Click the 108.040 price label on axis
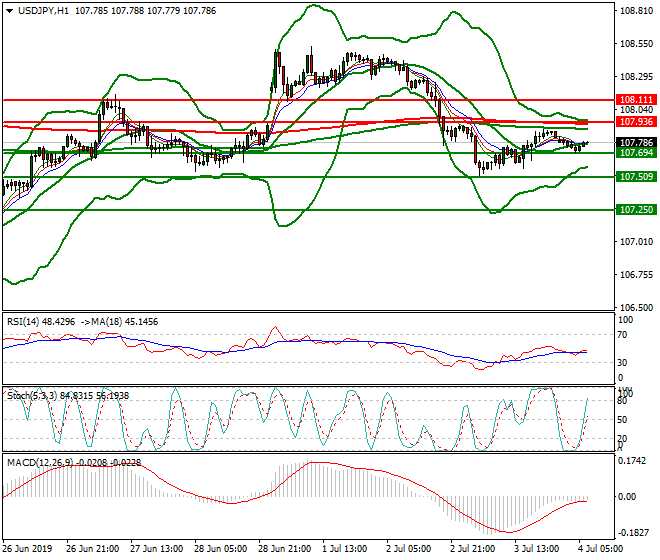The width and height of the screenshot is (660, 560). coord(636,111)
